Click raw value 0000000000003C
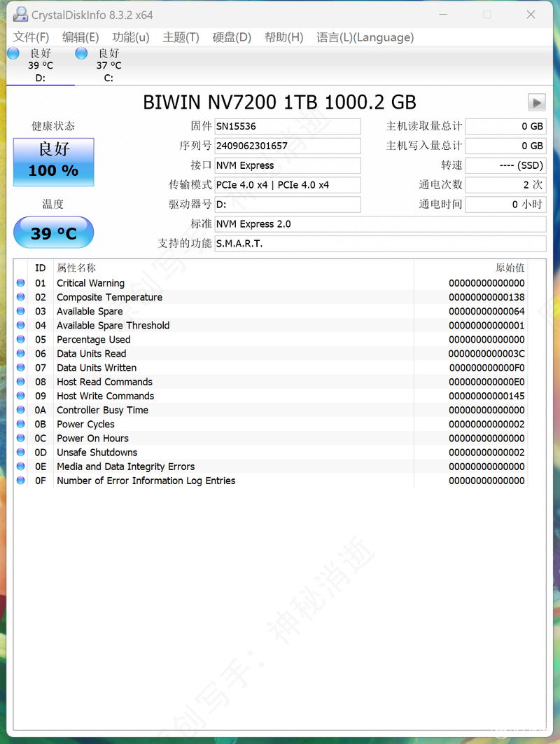 coord(486,354)
